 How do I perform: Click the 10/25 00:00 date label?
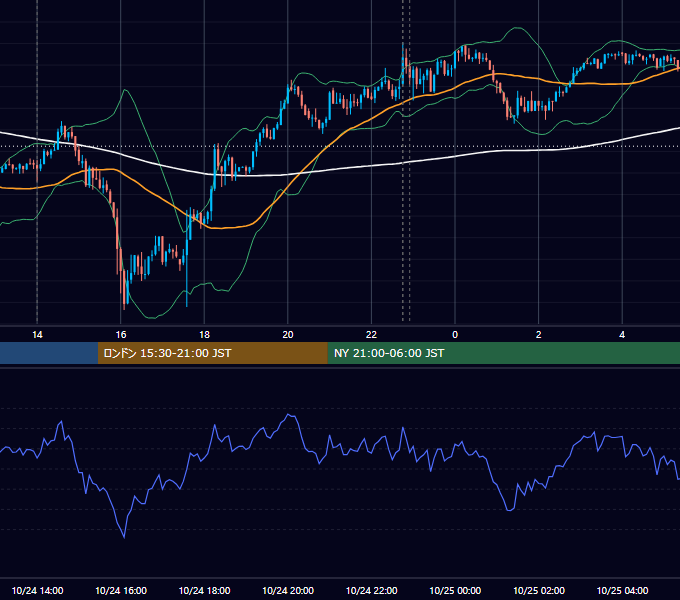pos(455,590)
